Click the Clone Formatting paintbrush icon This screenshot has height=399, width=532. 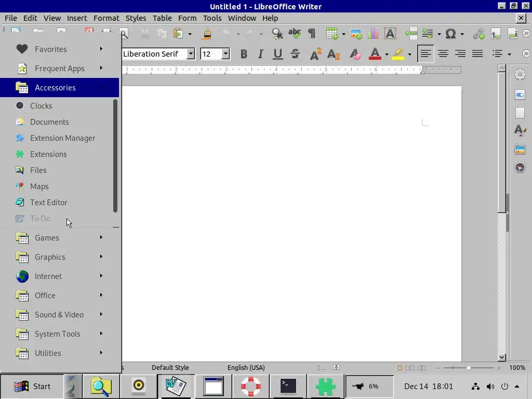click(x=207, y=34)
